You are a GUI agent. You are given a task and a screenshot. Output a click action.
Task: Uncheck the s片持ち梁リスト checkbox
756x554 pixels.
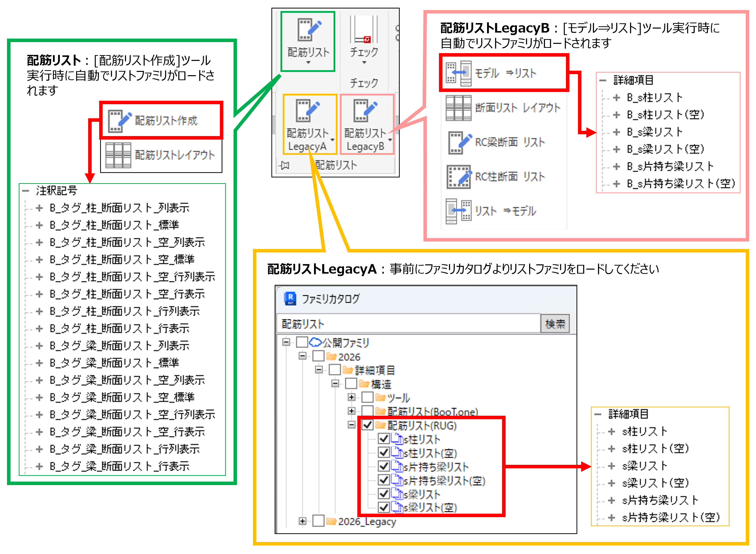[x=384, y=466]
